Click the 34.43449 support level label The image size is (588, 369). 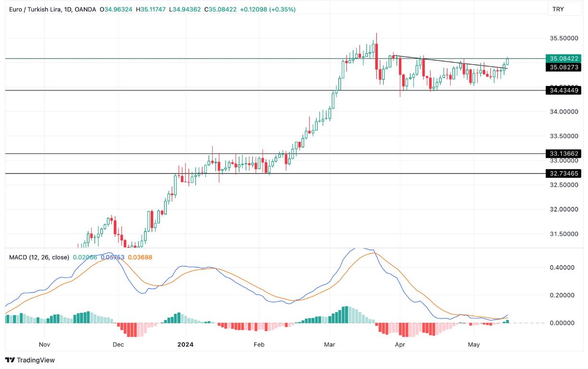(x=564, y=89)
